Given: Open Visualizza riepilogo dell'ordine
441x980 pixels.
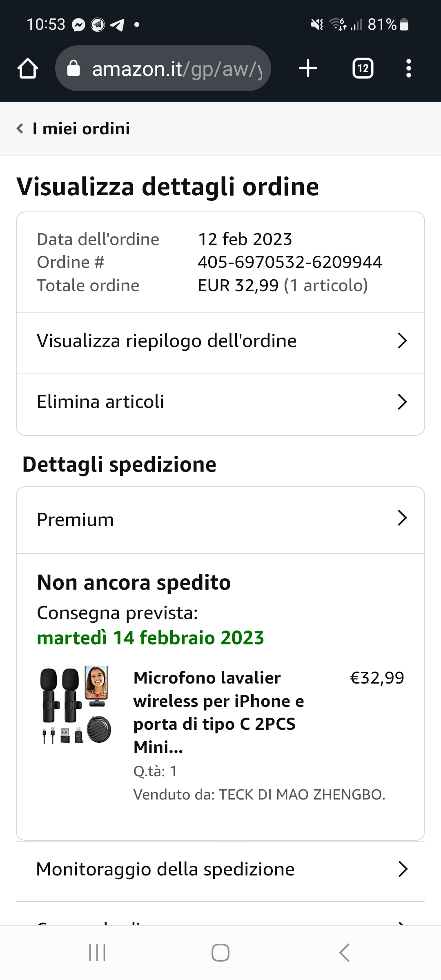Looking at the screenshot, I should tap(220, 341).
